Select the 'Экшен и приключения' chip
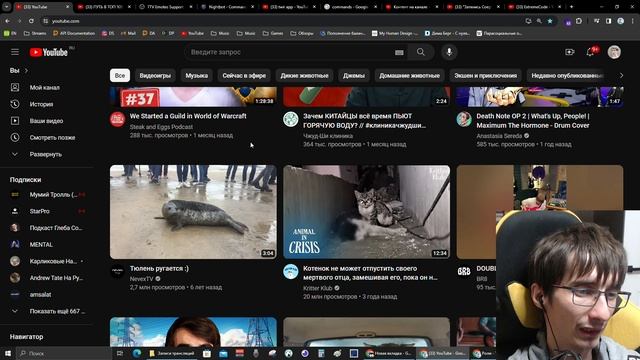 pos(485,76)
